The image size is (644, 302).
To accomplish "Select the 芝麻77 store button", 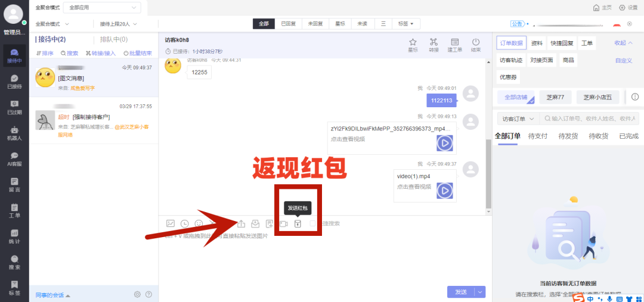I will click(555, 97).
